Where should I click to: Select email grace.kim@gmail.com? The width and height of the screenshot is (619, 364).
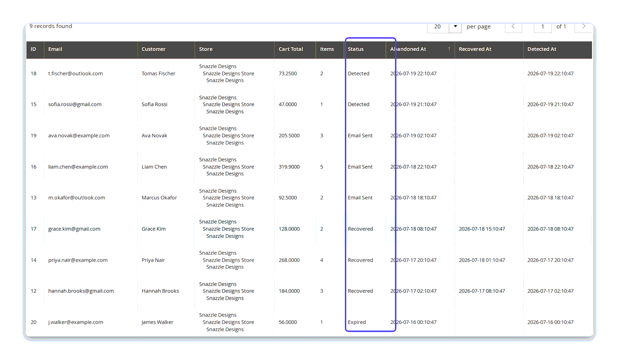coord(74,229)
